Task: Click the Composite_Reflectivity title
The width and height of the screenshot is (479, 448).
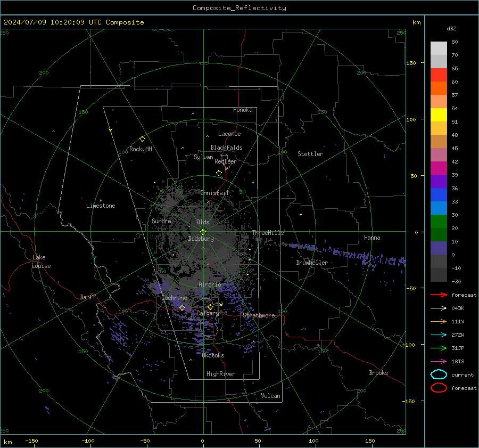Action: pyautogui.click(x=240, y=8)
